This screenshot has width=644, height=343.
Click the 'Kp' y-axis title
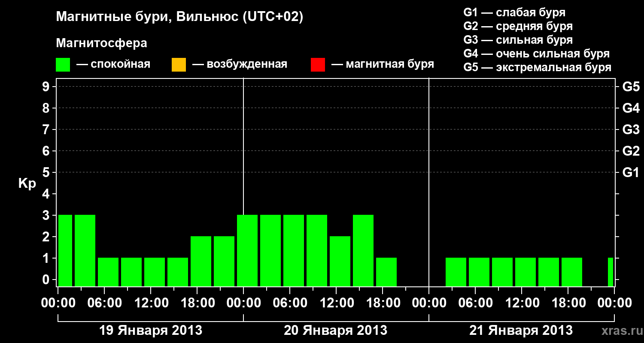tap(27, 184)
